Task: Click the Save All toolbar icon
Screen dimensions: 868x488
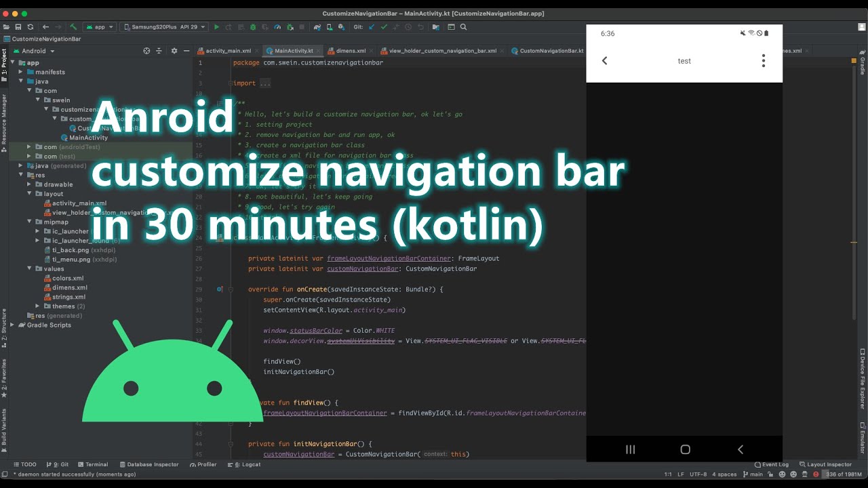Action: [18, 27]
